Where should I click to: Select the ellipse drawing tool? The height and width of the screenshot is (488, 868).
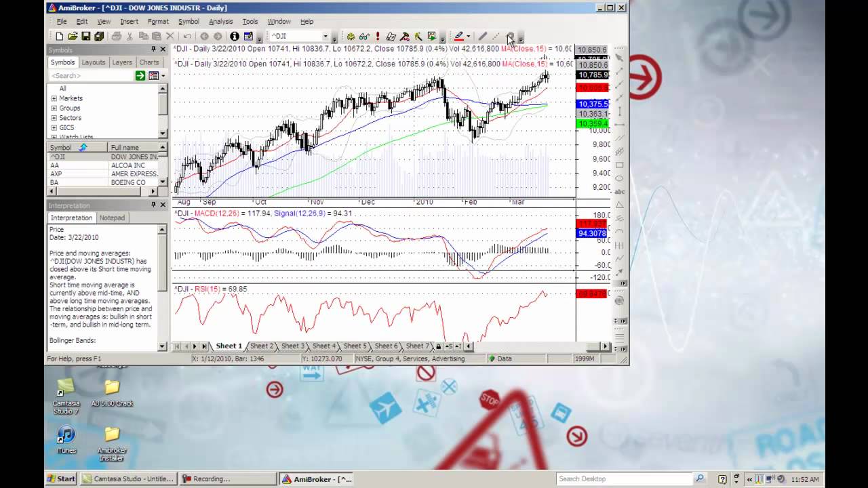tap(619, 178)
